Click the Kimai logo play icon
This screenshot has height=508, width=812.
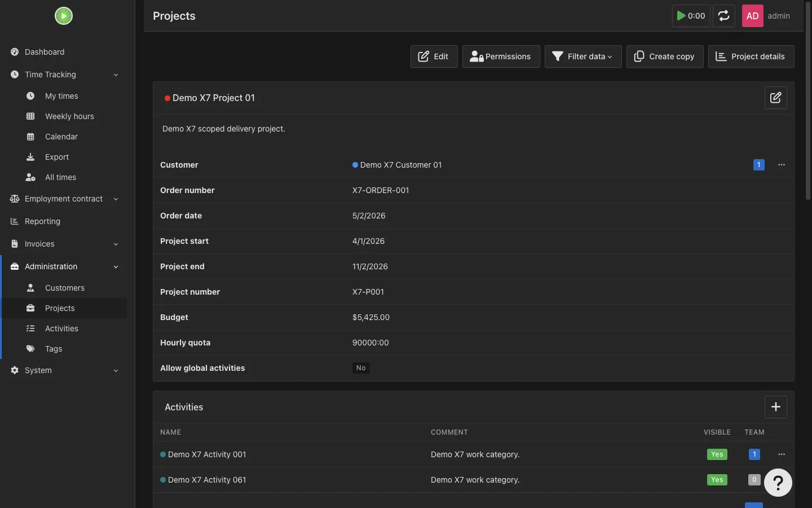[64, 16]
